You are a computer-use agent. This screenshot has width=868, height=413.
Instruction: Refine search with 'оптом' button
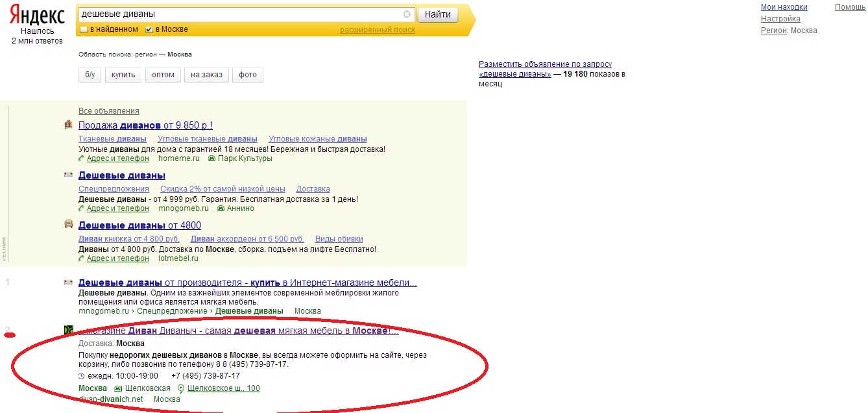163,75
